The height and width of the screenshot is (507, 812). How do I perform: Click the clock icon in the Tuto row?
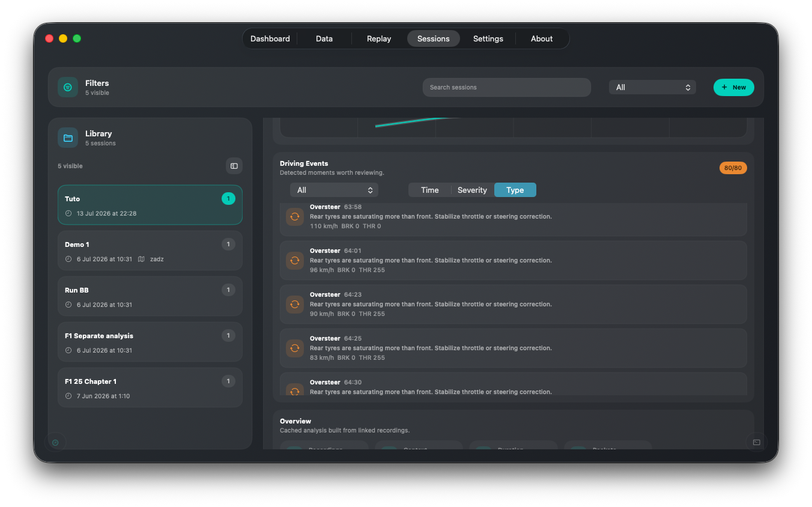[x=68, y=213]
